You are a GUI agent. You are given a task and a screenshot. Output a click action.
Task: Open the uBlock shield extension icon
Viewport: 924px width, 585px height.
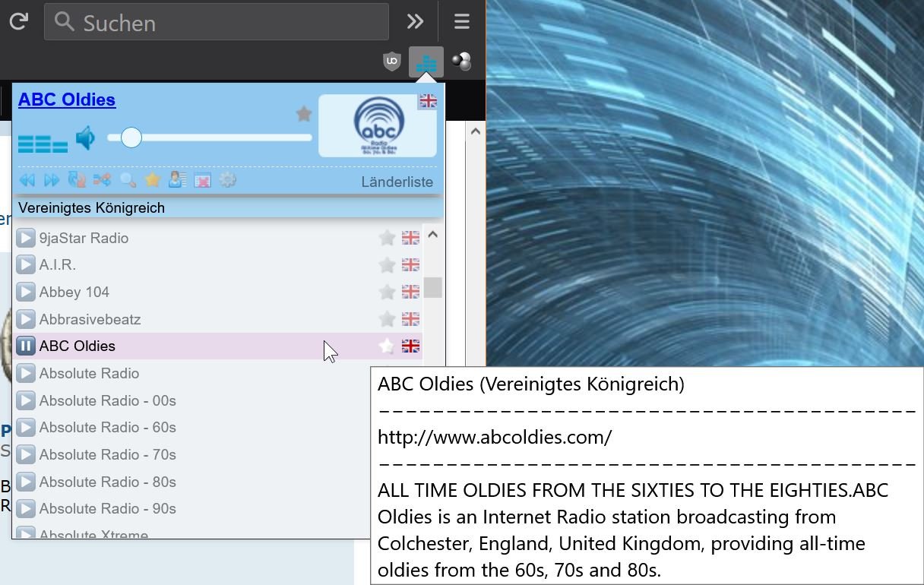(x=391, y=62)
